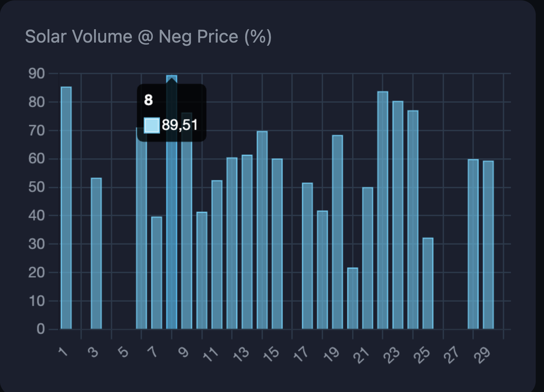Image resolution: width=544 pixels, height=392 pixels.
Task: Click the y-axis label 0
Action: pyautogui.click(x=41, y=329)
